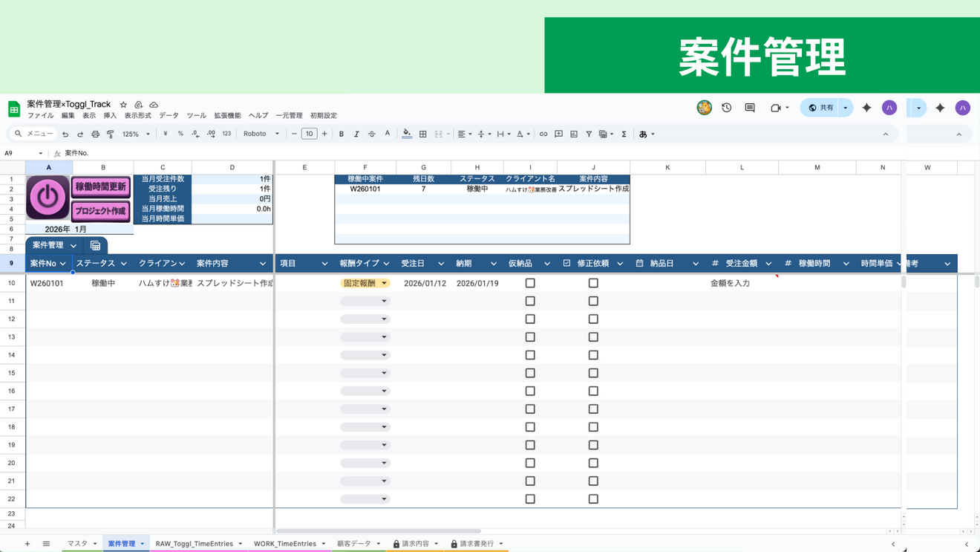
Task: Switch to the マスタ sheet tab
Action: pyautogui.click(x=82, y=544)
